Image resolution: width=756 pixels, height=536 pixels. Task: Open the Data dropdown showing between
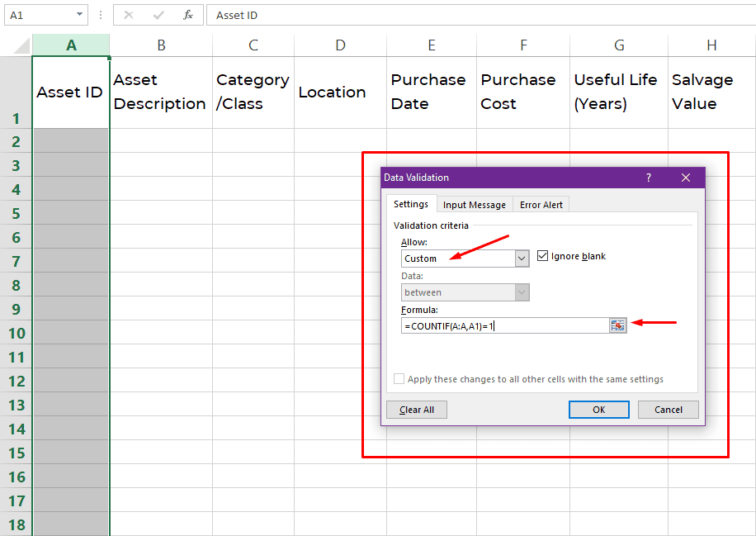[x=521, y=292]
